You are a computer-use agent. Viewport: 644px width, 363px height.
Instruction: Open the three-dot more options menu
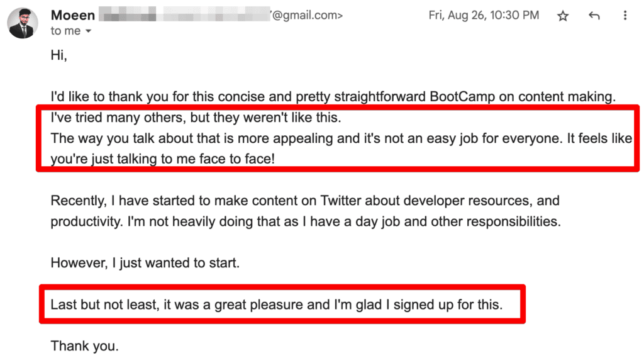[625, 16]
